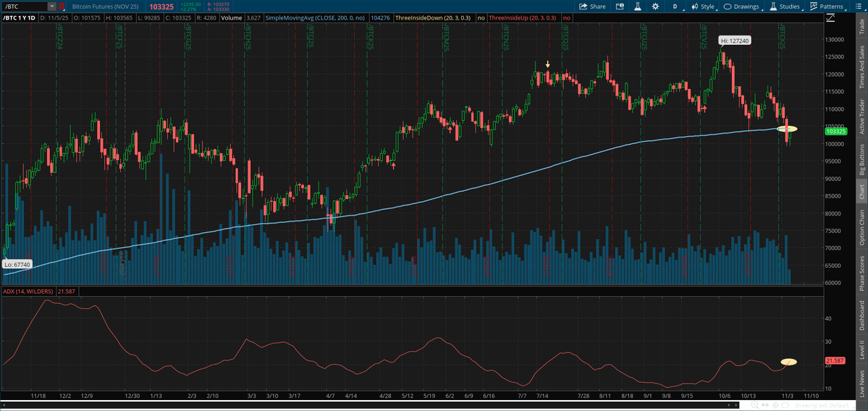Click the 104276 moving average value

(x=379, y=17)
